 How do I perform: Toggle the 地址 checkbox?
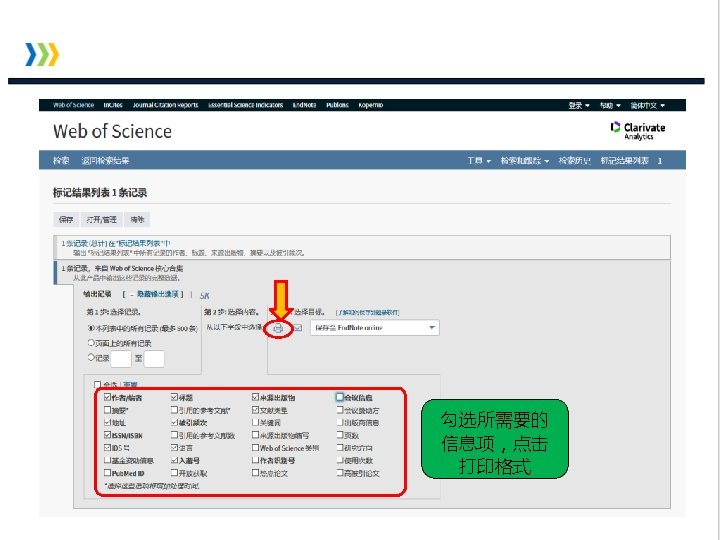tap(107, 422)
